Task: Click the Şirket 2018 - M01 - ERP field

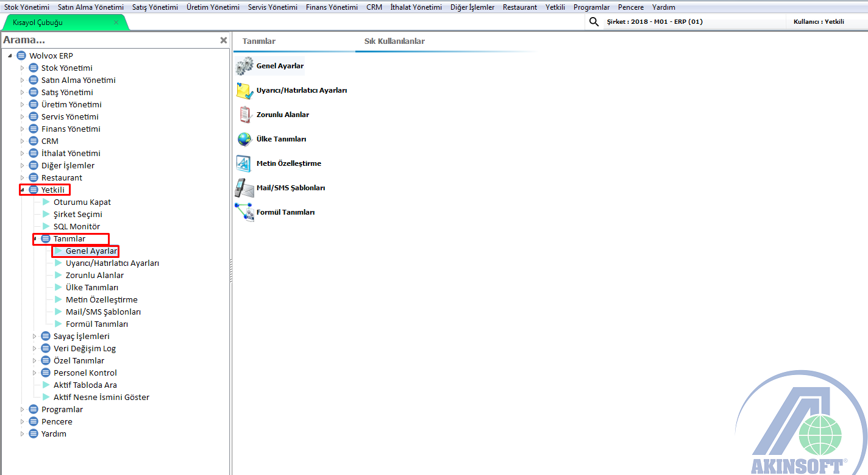Action: 695,22
